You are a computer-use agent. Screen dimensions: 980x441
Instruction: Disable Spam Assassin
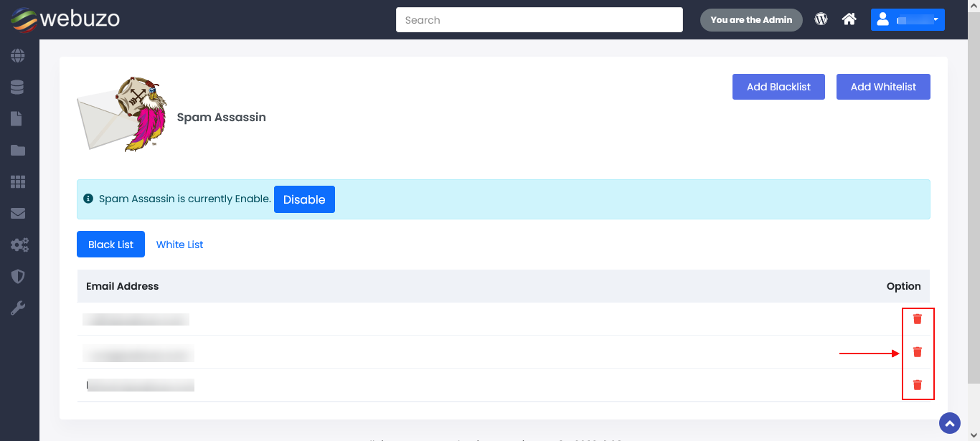[x=304, y=200]
